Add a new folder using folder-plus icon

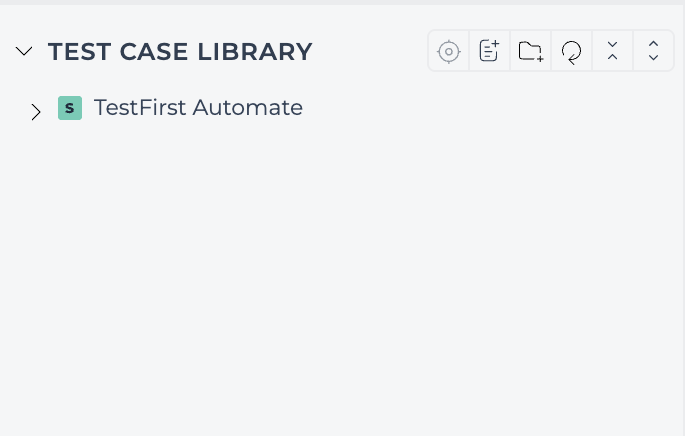tap(530, 51)
